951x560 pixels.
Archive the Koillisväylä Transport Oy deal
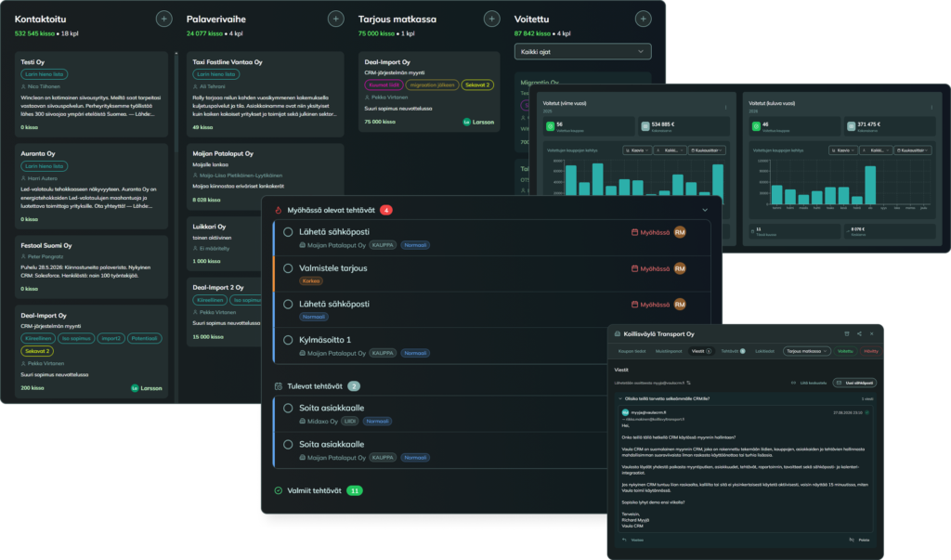click(847, 333)
